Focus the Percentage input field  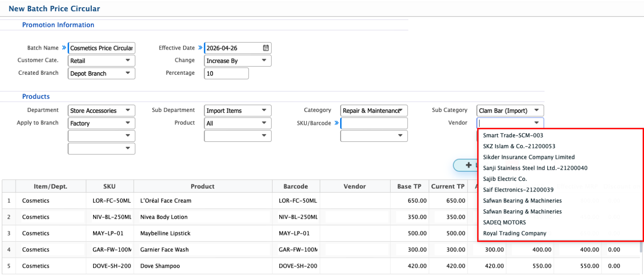[226, 73]
